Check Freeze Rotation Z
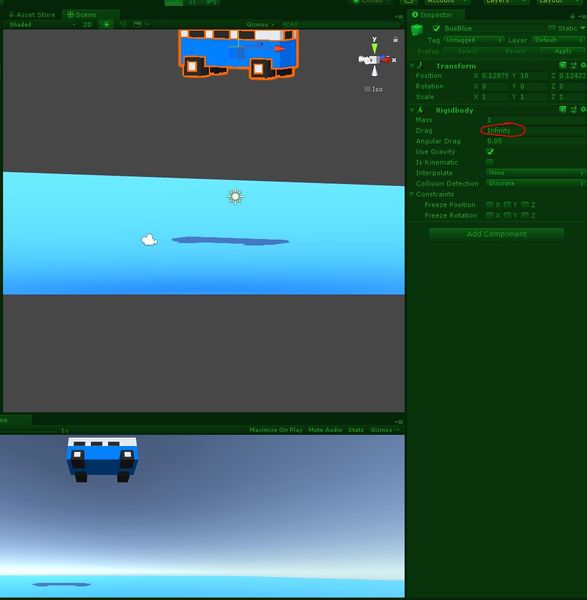 [525, 215]
